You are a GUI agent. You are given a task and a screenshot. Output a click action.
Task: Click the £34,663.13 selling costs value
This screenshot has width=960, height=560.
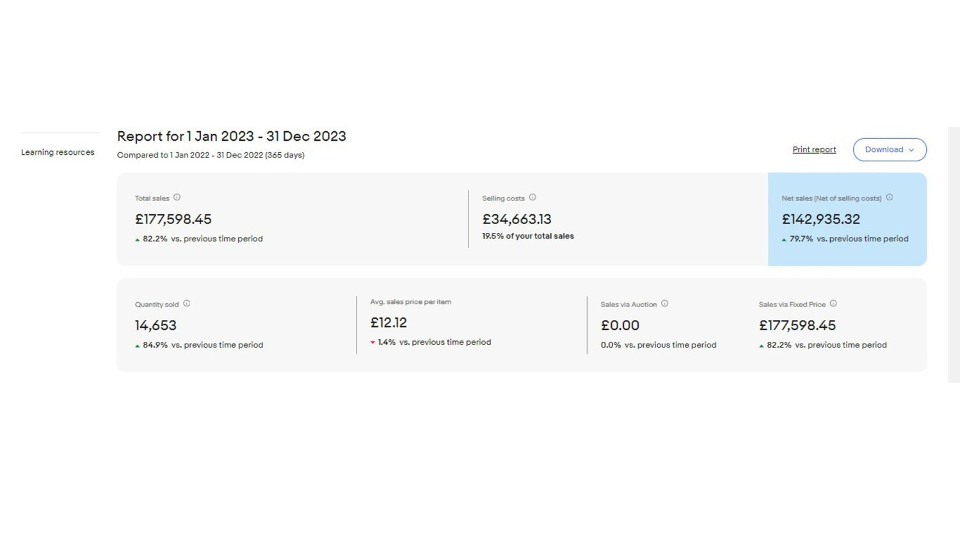(516, 220)
